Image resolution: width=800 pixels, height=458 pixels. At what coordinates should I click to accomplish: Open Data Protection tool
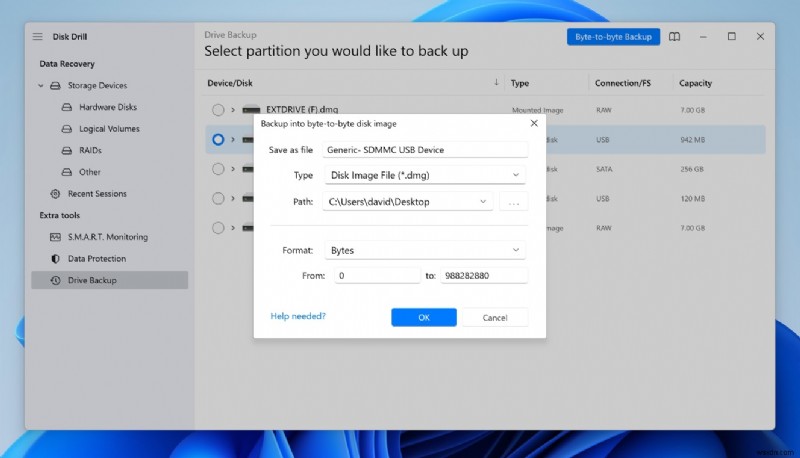pos(97,259)
